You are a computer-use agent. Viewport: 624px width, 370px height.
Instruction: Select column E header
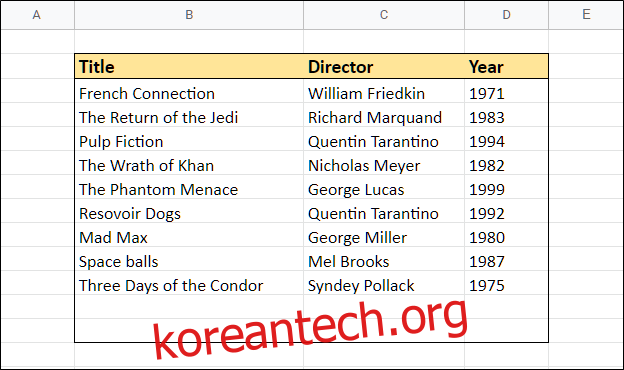tap(586, 15)
